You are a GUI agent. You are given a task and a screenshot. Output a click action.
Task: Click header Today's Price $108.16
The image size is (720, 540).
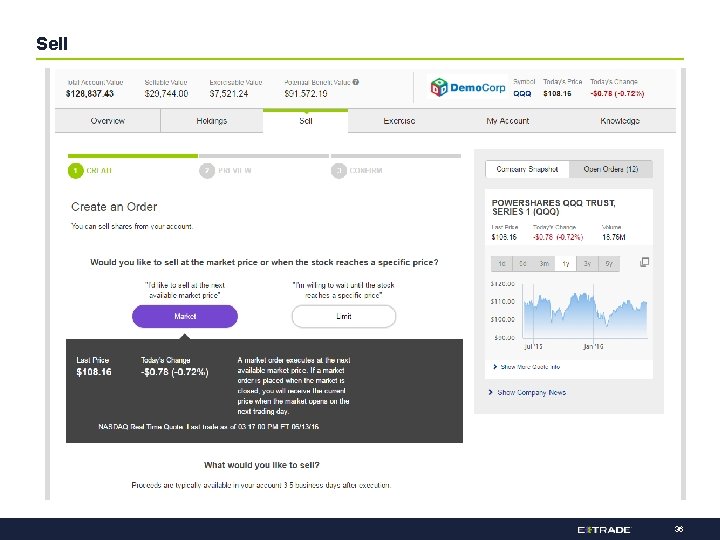point(557,94)
